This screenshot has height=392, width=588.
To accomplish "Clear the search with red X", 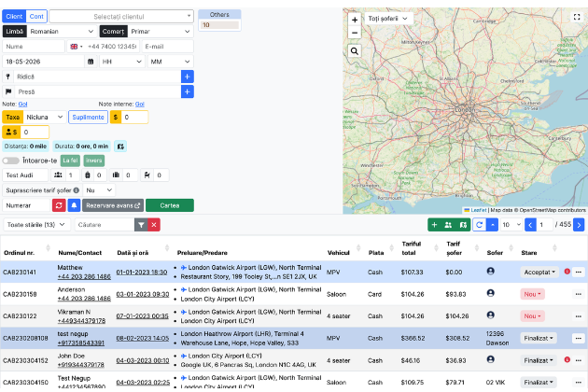I will coord(154,225).
